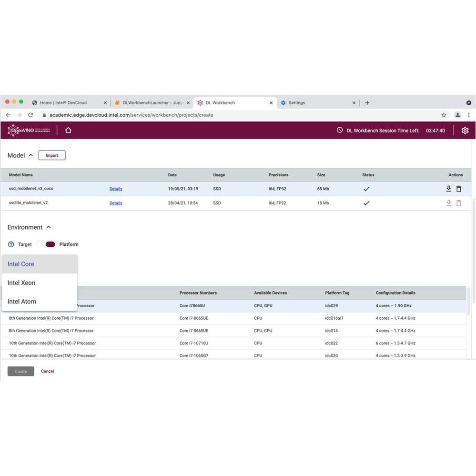Click the OpenVINO logo
The image size is (476, 476).
[29, 130]
